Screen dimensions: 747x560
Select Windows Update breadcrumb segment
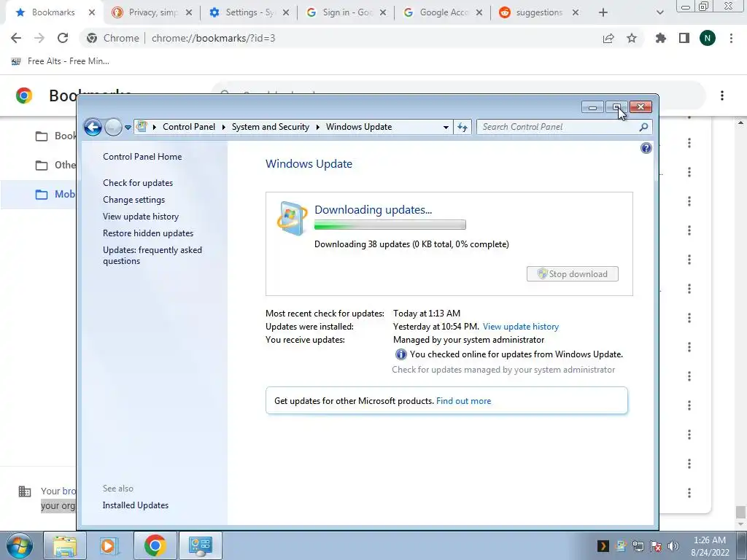359,127
